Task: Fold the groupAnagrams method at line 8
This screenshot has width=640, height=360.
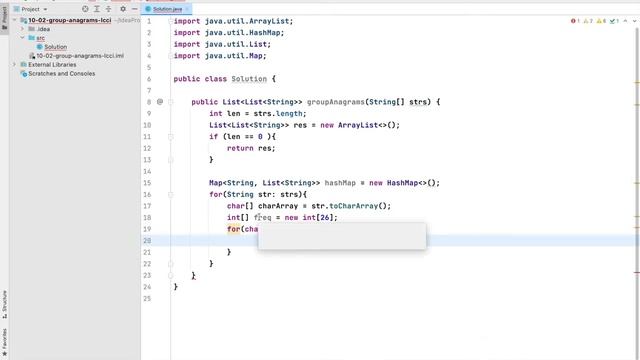Action: [171, 102]
